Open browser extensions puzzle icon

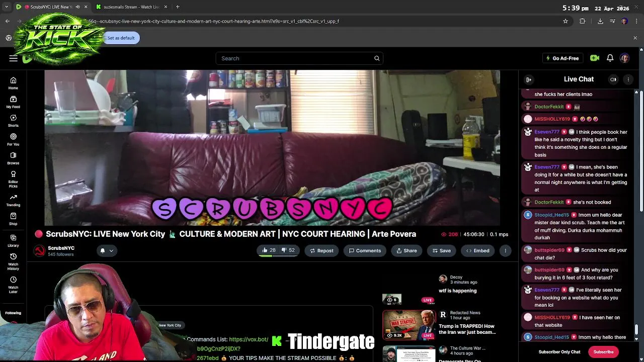(x=583, y=21)
